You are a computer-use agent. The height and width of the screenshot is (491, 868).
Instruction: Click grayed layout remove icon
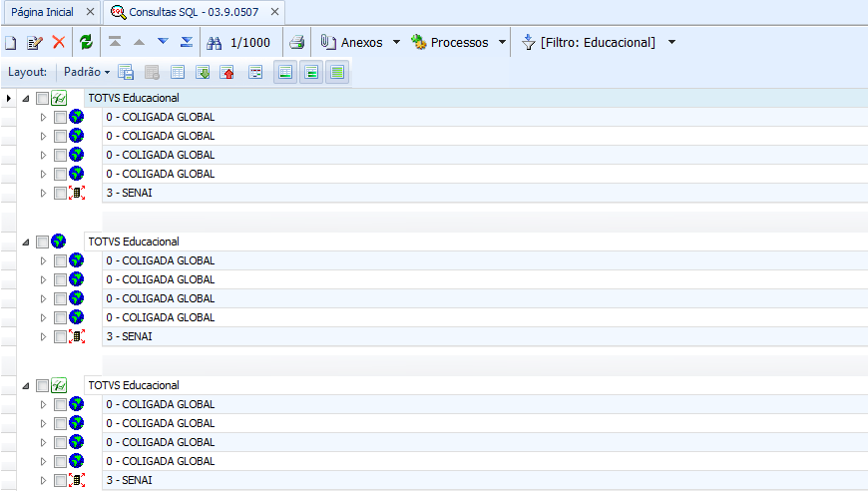pyautogui.click(x=152, y=73)
